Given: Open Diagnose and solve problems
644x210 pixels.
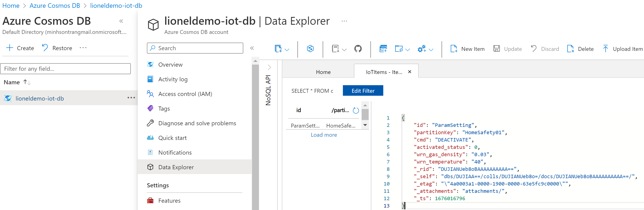Looking at the screenshot, I should click(x=197, y=123).
